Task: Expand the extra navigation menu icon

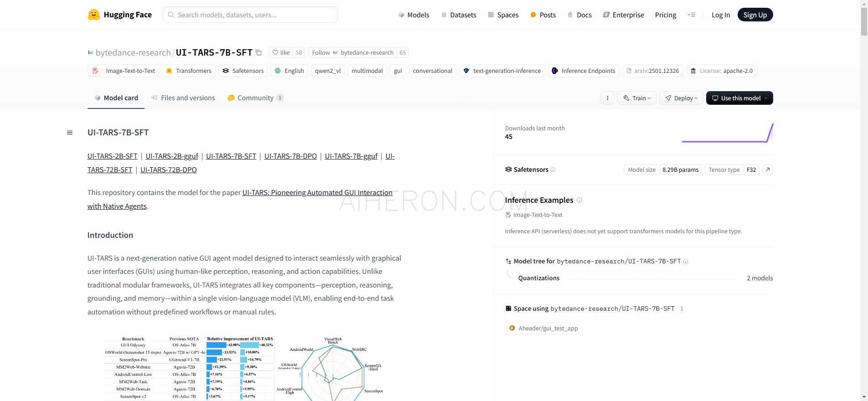Action: tap(691, 15)
